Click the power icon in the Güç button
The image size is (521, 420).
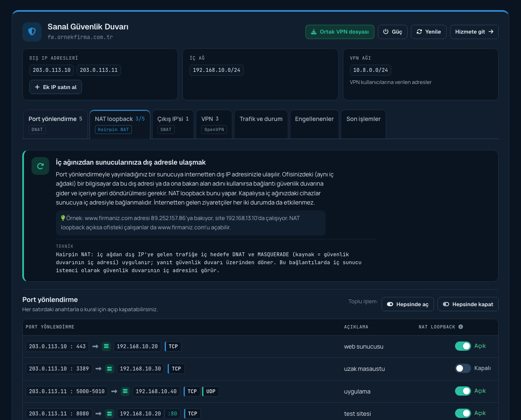pos(386,32)
